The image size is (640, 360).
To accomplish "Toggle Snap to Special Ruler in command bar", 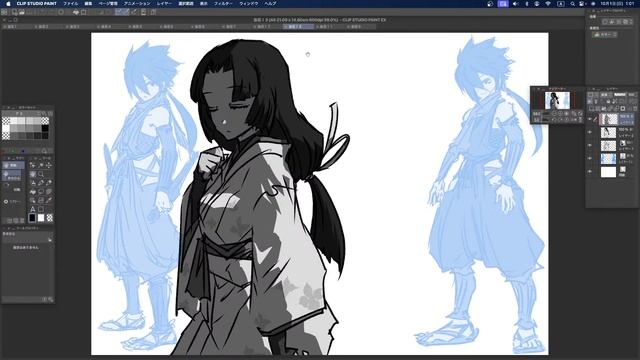I will pyautogui.click(x=126, y=12).
